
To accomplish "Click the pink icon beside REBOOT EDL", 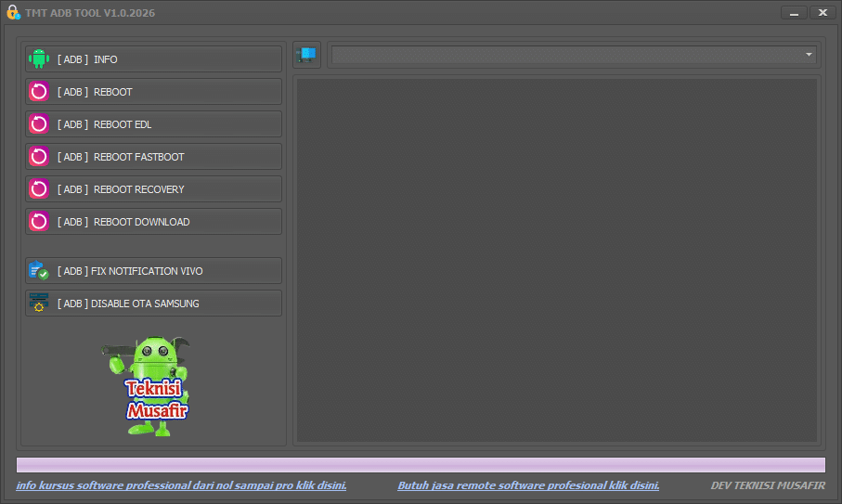I will pyautogui.click(x=39, y=124).
